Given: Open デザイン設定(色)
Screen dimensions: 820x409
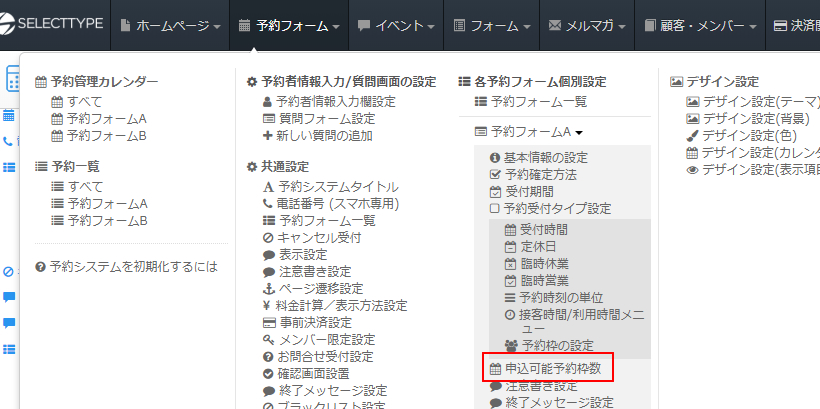Looking at the screenshot, I should 742,135.
